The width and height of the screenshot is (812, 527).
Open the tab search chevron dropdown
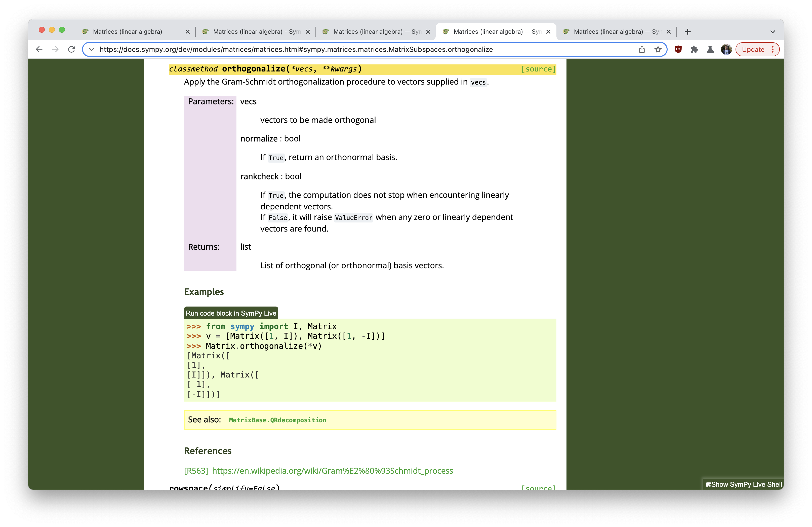(x=773, y=31)
